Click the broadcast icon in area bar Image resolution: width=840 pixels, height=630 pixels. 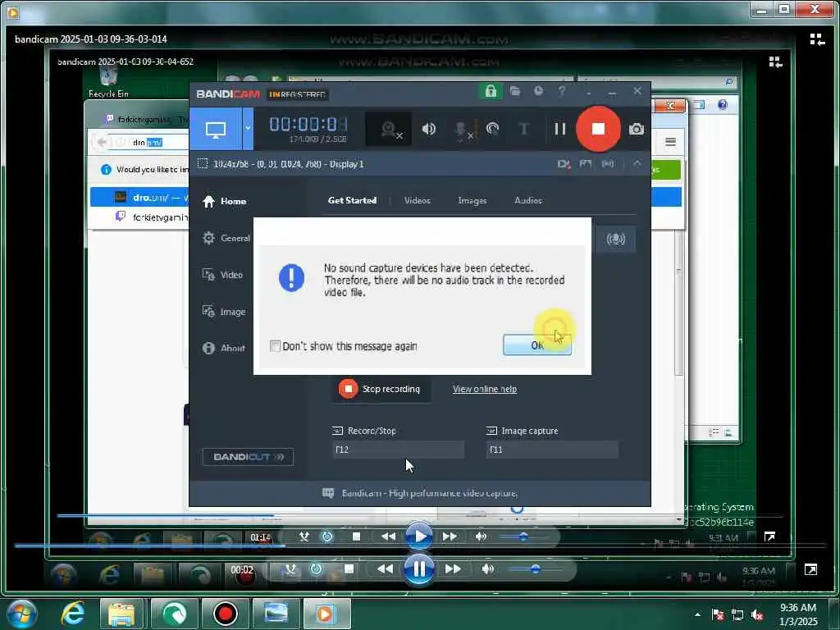coord(608,164)
